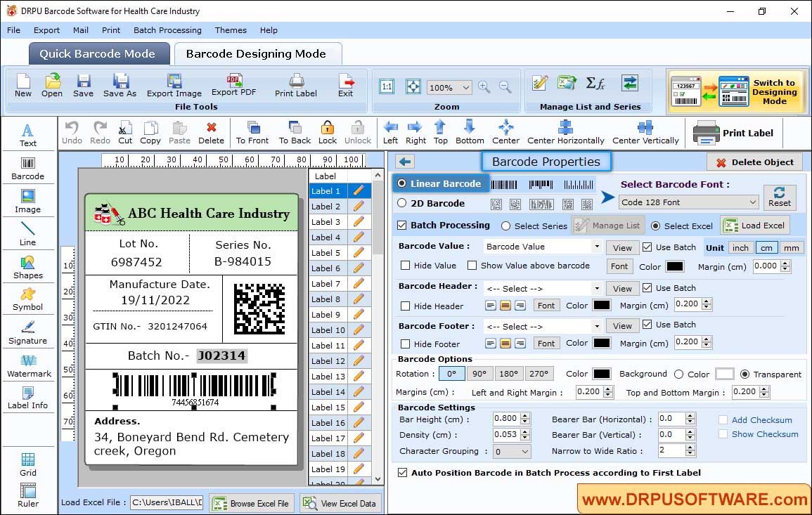Image resolution: width=812 pixels, height=515 pixels.
Task: Open the Character Grouping dropdown
Action: (512, 451)
